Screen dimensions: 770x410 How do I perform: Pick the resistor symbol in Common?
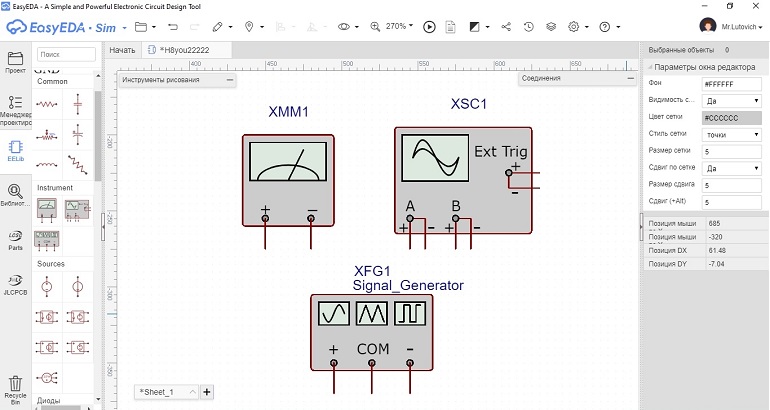(x=47, y=104)
